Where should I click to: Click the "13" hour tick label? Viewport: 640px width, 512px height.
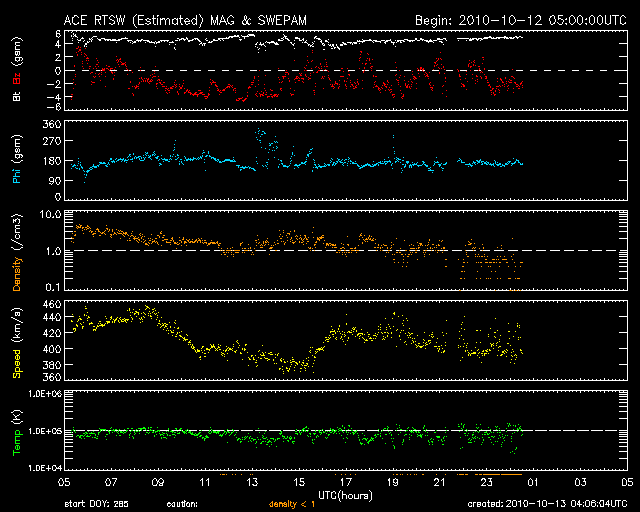252,482
